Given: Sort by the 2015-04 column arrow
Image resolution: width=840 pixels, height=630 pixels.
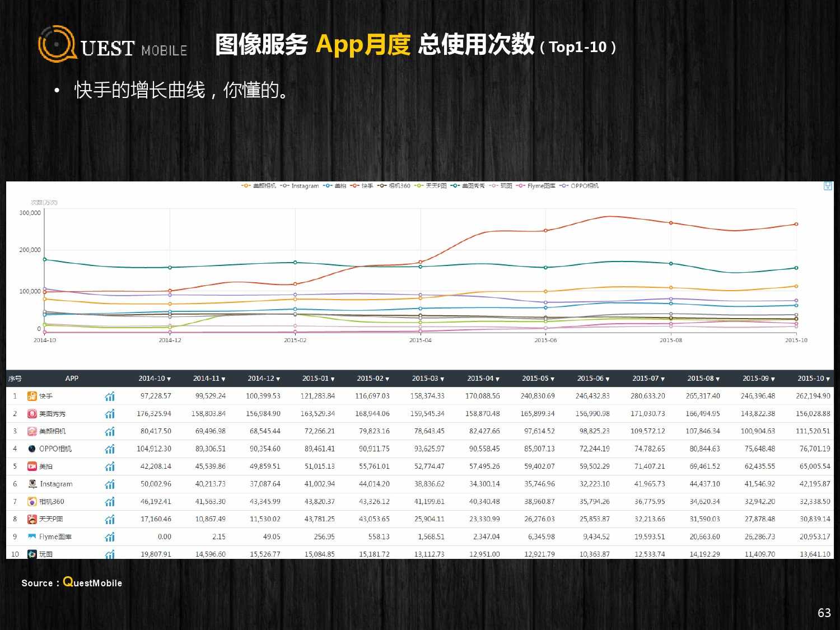Looking at the screenshot, I should coord(497,379).
